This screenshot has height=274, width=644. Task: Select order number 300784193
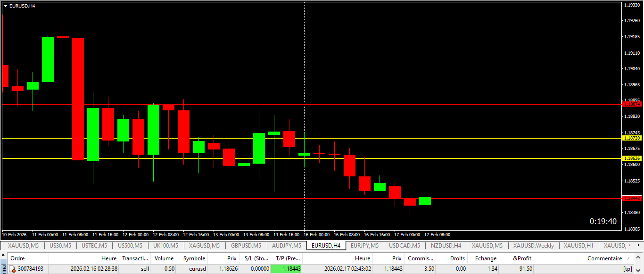point(31,269)
